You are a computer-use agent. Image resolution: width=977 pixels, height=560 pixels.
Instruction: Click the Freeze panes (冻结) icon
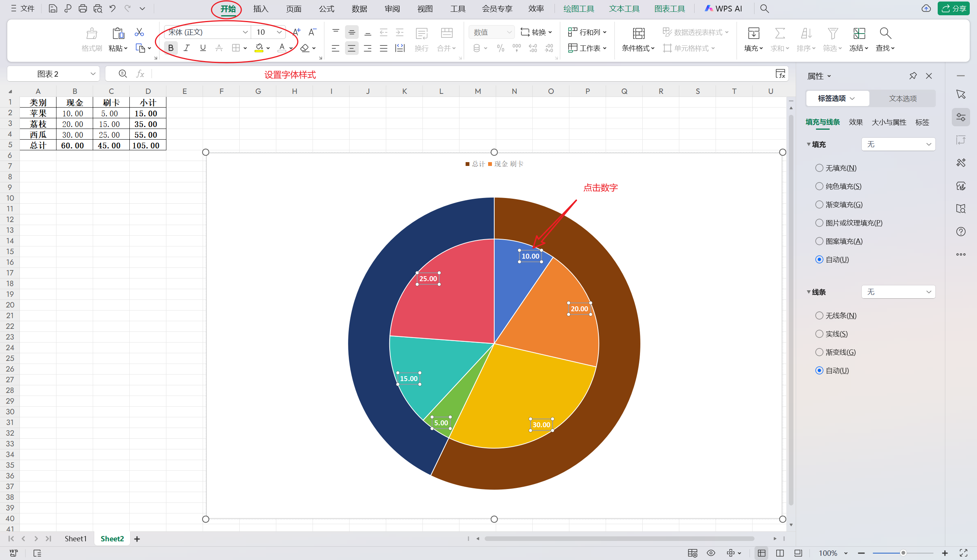coord(859,34)
